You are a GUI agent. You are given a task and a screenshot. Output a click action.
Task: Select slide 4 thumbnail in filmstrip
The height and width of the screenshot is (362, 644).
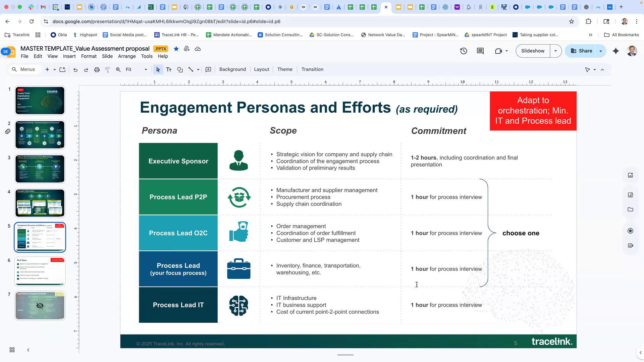[40, 203]
